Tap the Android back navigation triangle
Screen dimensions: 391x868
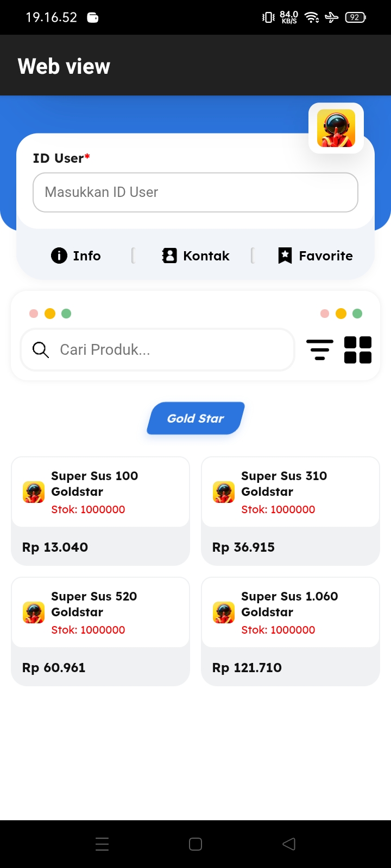[289, 844]
